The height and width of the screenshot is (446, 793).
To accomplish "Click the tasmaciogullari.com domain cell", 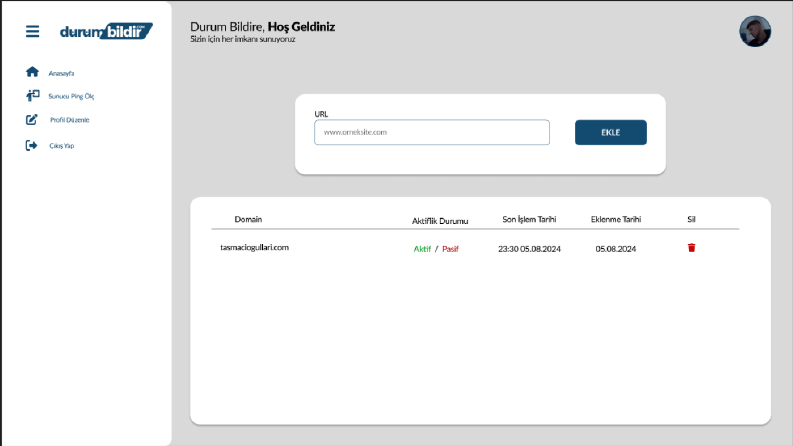I will coord(254,247).
